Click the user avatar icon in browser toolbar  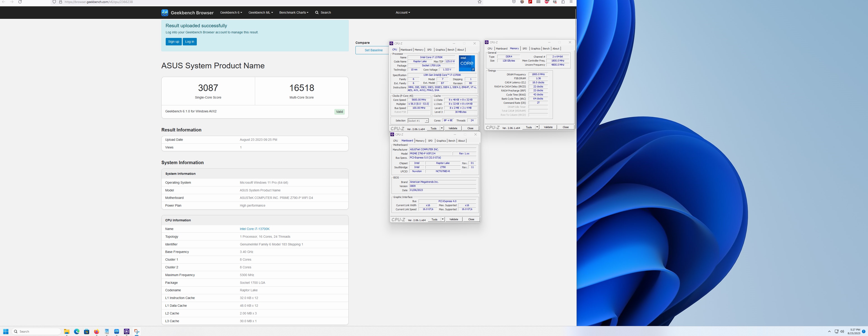[x=522, y=2]
